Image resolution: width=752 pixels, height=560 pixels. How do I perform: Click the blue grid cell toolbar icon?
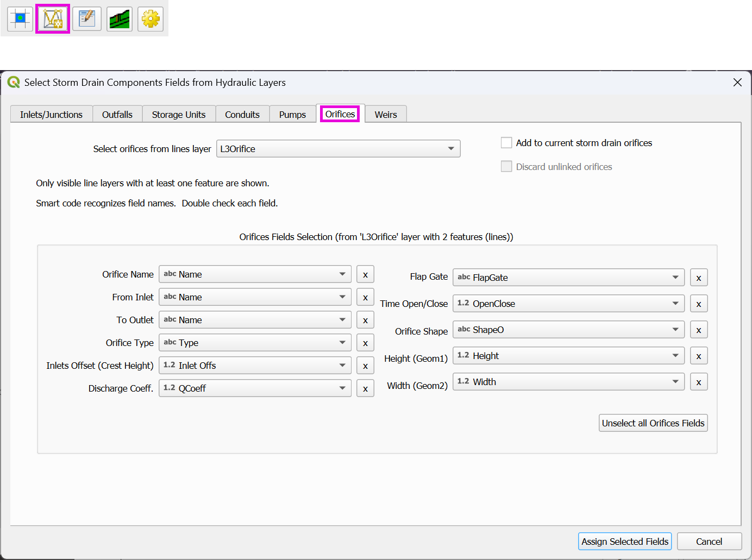20,19
